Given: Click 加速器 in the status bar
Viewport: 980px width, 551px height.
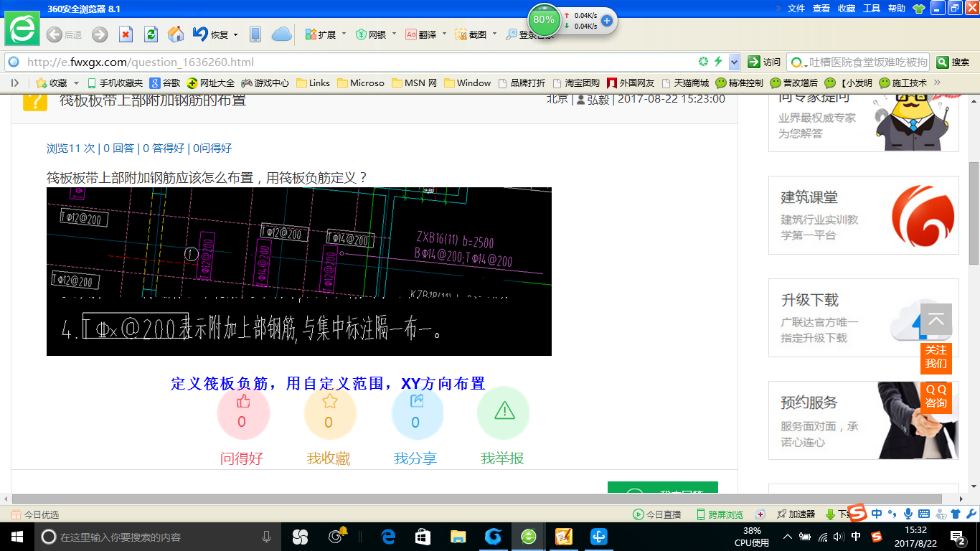Looking at the screenshot, I should 795,514.
